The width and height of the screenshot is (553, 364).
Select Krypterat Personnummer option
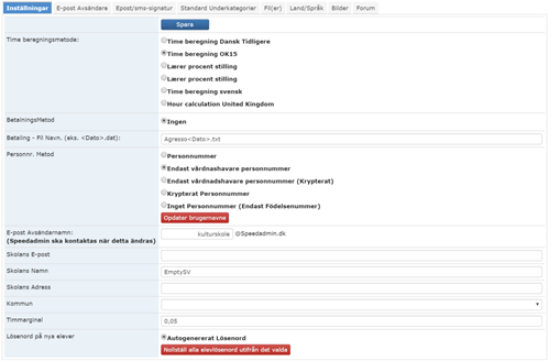[164, 193]
